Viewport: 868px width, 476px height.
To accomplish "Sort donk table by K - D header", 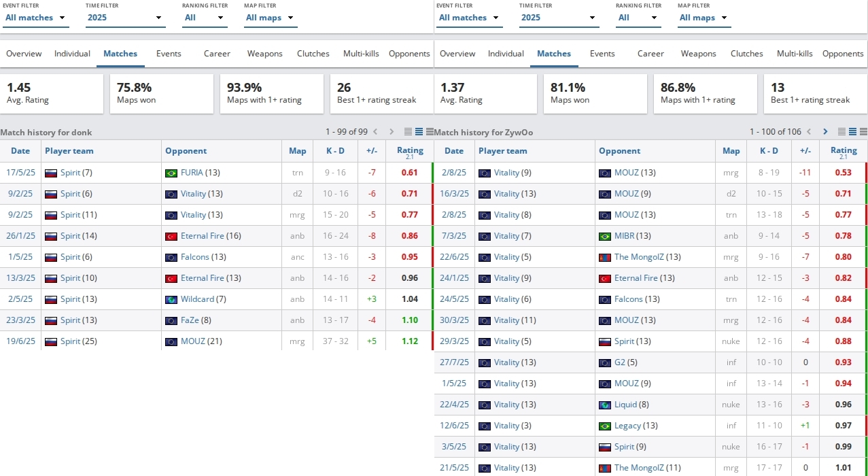I will (x=335, y=151).
